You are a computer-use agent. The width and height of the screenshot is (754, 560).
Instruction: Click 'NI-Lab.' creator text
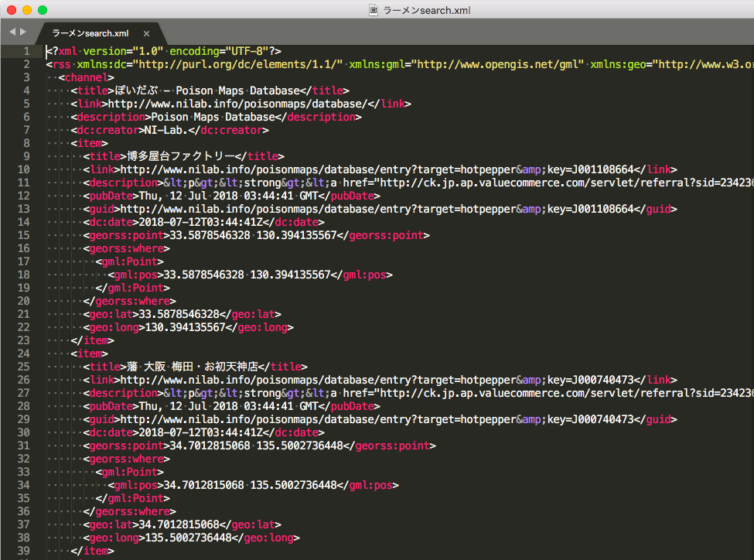[x=166, y=130]
